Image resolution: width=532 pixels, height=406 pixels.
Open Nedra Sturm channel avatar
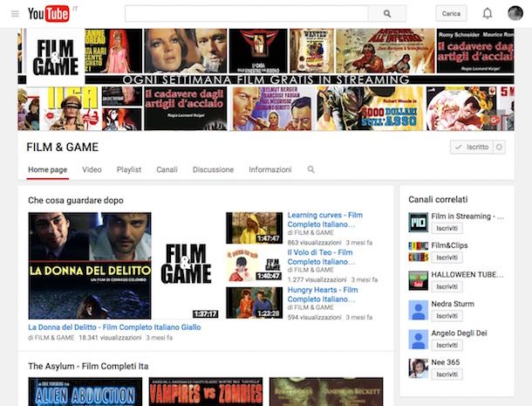point(418,310)
